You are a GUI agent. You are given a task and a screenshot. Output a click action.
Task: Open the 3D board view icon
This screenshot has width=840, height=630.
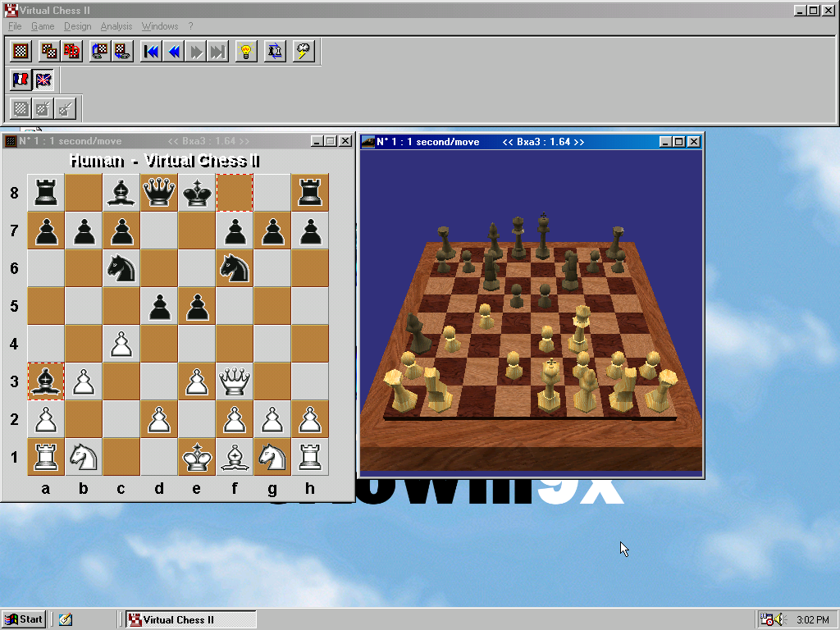[71, 52]
